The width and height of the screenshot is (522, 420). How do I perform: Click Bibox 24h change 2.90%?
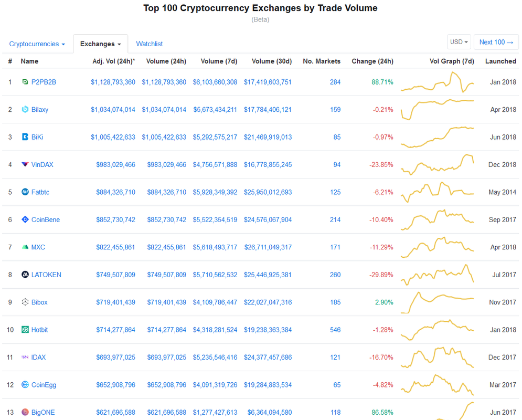coord(384,302)
